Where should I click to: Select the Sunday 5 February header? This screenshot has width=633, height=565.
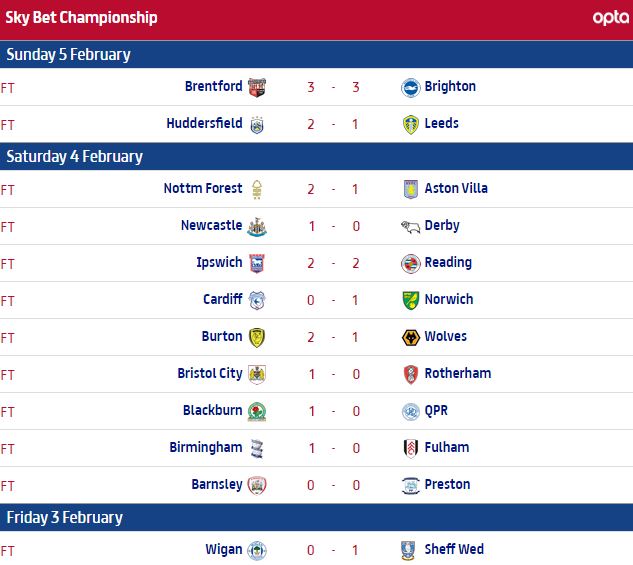pos(69,54)
